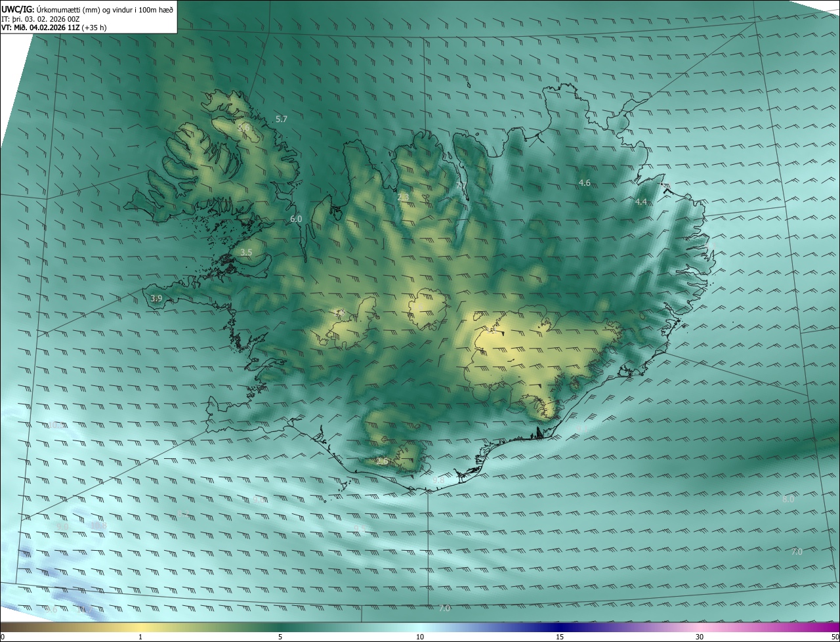Click the 10.8 value label on the map

click(x=98, y=526)
